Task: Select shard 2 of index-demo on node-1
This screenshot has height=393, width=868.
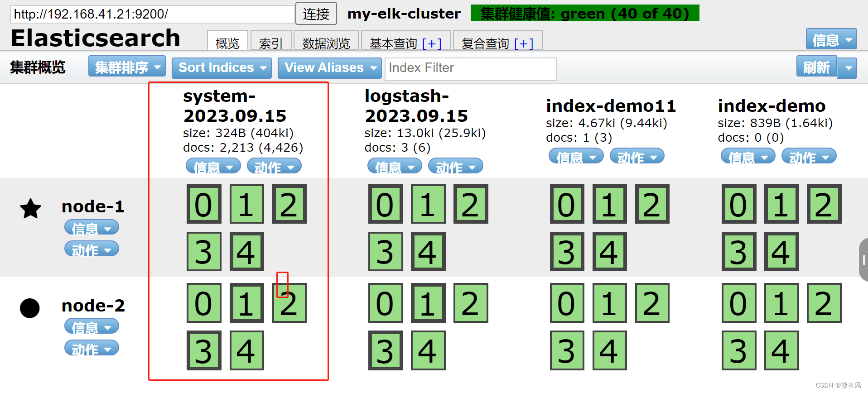Action: click(824, 204)
